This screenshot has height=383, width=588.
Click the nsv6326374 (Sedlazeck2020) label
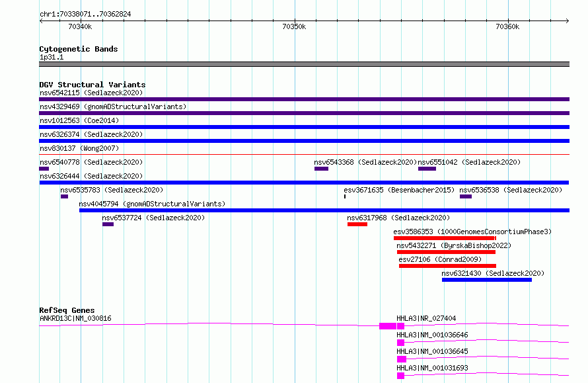point(91,134)
